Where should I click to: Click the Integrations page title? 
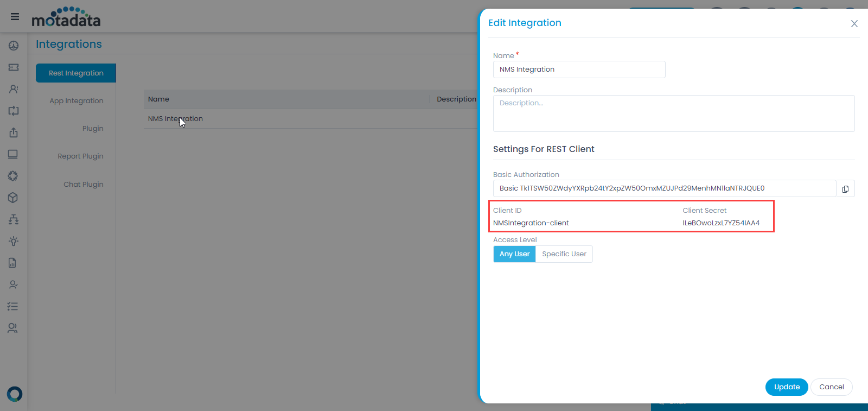(69, 45)
